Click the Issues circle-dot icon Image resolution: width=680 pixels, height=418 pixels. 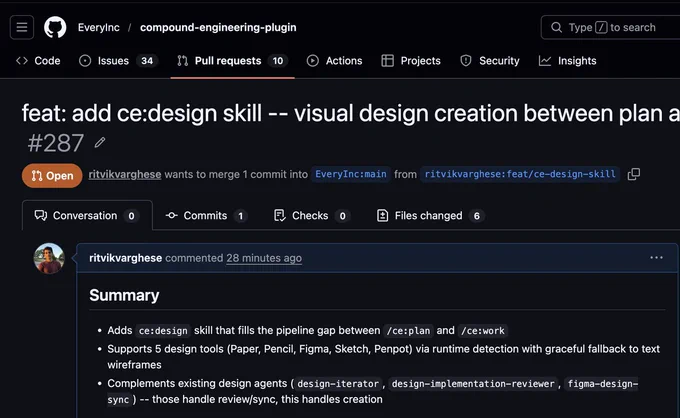(x=85, y=61)
